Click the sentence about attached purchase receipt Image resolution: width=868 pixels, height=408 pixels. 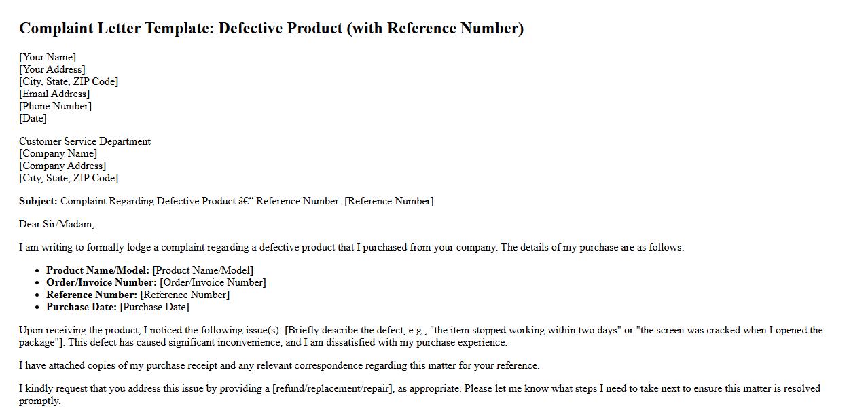click(x=279, y=365)
